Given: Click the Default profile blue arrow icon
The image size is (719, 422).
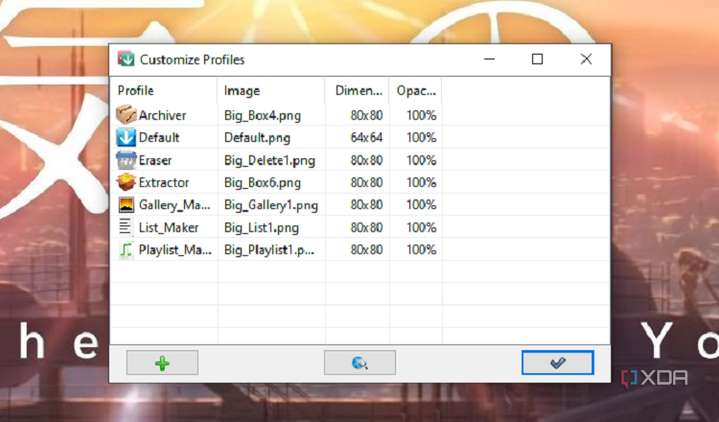Looking at the screenshot, I should tap(126, 137).
